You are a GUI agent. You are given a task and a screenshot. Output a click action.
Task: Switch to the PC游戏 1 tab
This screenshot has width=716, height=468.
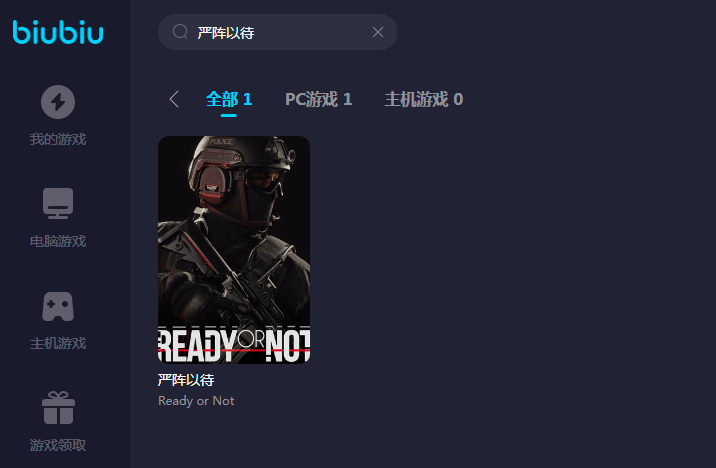pos(318,99)
